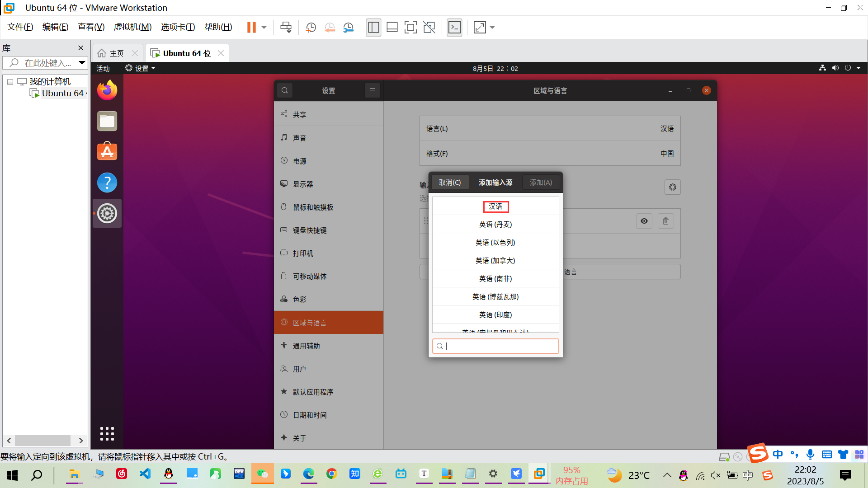Show applications grid in the dock

[107, 434]
